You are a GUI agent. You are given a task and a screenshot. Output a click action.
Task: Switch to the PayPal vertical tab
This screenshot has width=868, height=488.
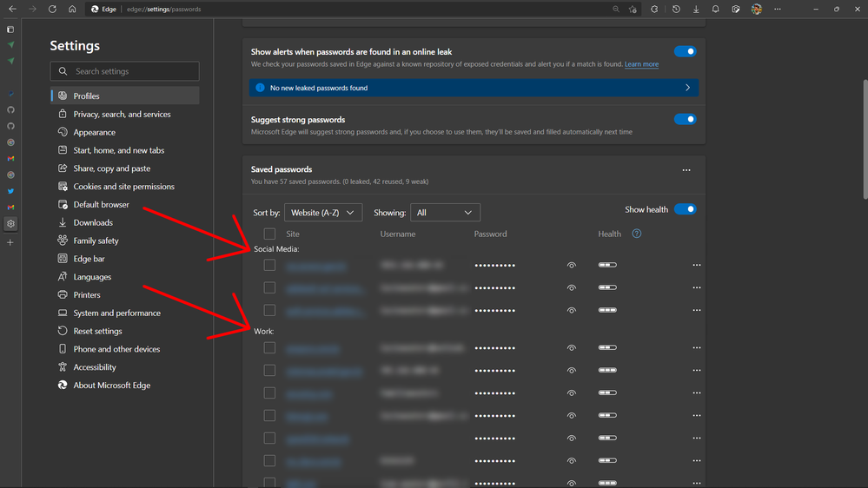pos(10,94)
